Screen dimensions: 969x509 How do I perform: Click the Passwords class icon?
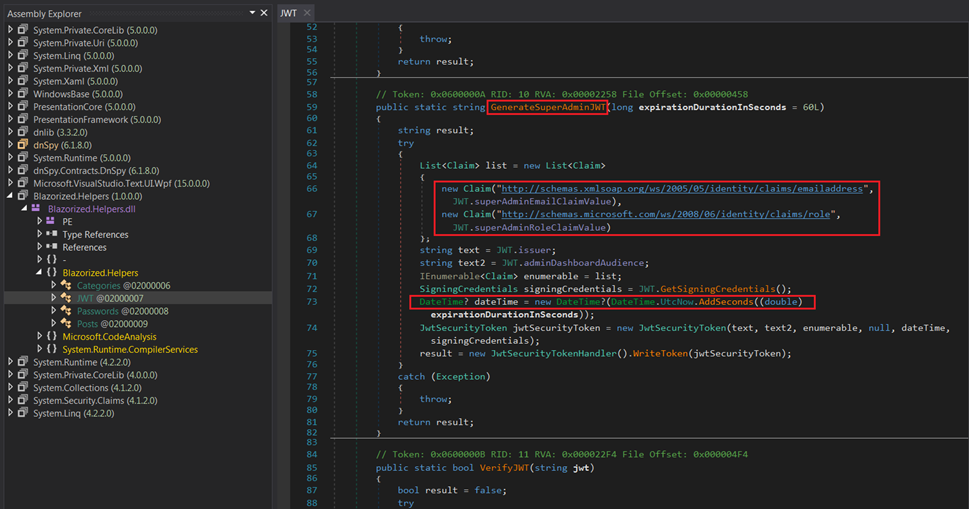pos(67,311)
